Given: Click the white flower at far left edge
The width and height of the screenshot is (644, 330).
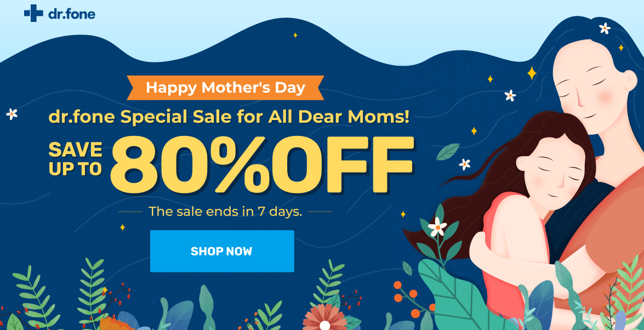Looking at the screenshot, I should 12,114.
